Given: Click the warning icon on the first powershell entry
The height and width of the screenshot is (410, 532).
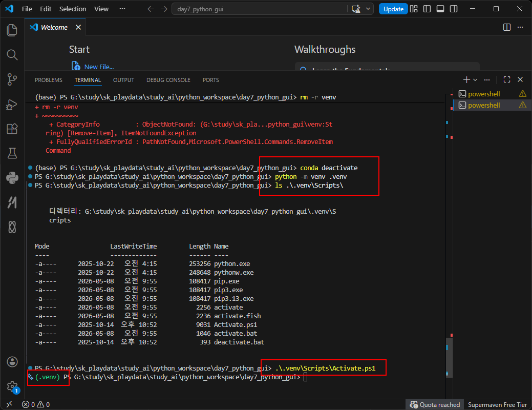Looking at the screenshot, I should (x=523, y=94).
